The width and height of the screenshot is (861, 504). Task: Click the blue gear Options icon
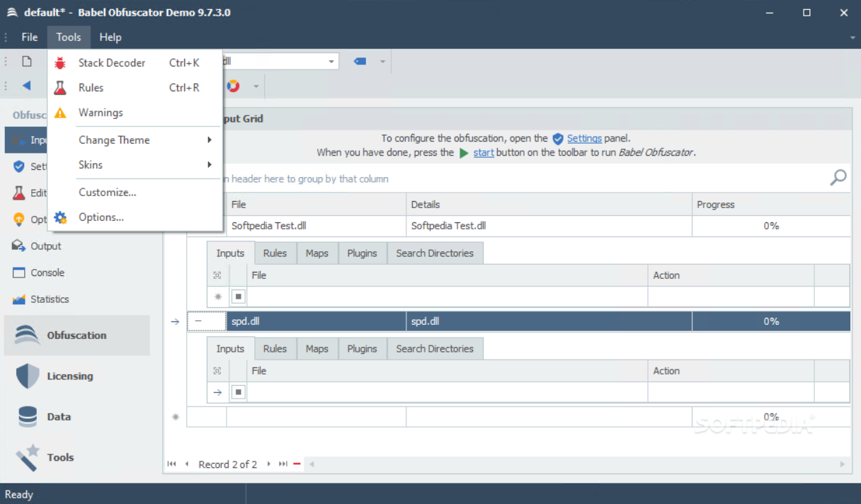pos(60,217)
